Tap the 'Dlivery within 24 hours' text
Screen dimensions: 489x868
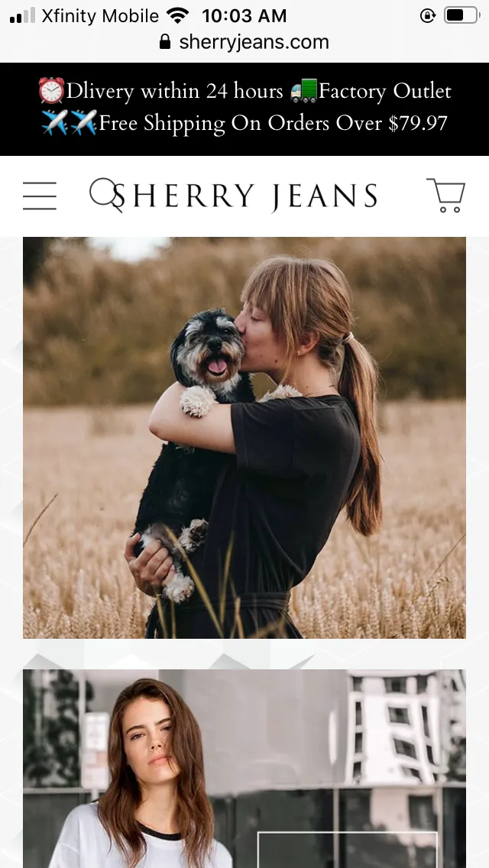click(174, 92)
